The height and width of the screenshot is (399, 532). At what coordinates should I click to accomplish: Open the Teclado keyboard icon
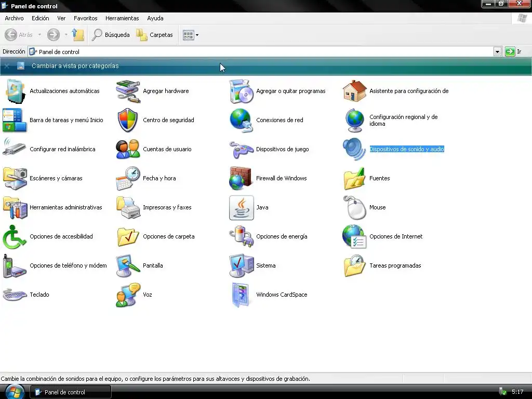[x=15, y=295]
